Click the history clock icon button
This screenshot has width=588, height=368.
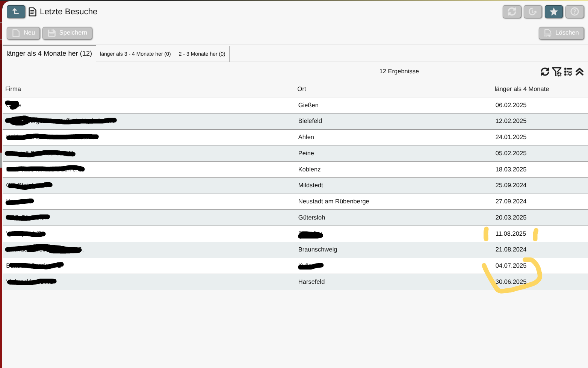pos(533,12)
